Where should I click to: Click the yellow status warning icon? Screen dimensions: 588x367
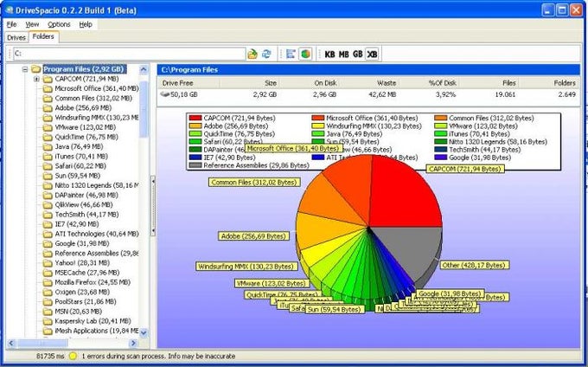73,356
